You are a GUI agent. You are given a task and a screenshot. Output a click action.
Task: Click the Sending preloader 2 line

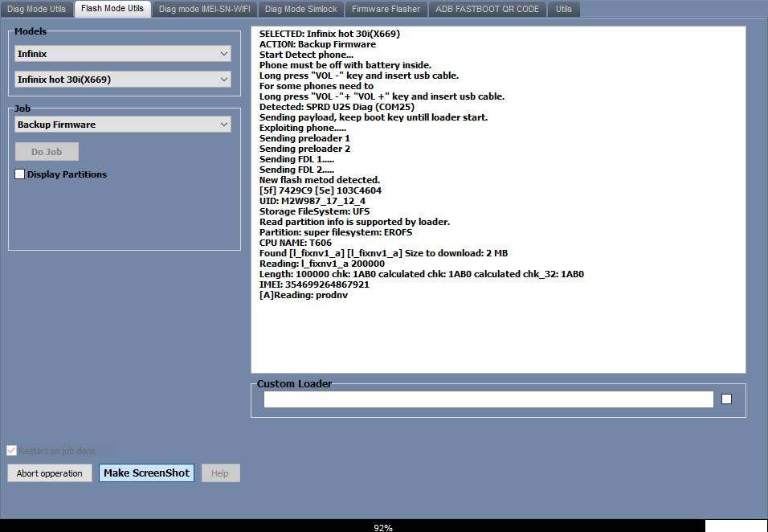tap(304, 149)
